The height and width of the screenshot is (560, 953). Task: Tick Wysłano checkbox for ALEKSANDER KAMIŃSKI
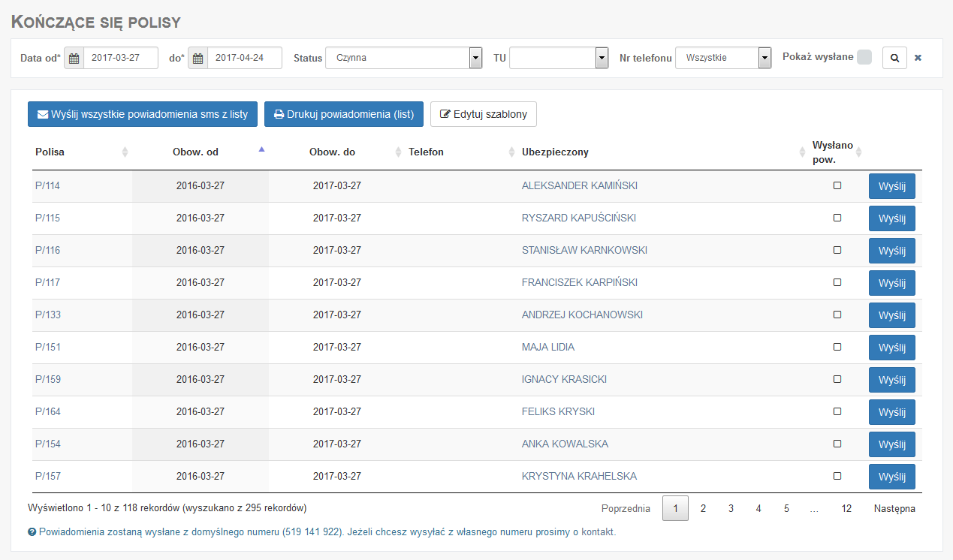click(837, 185)
